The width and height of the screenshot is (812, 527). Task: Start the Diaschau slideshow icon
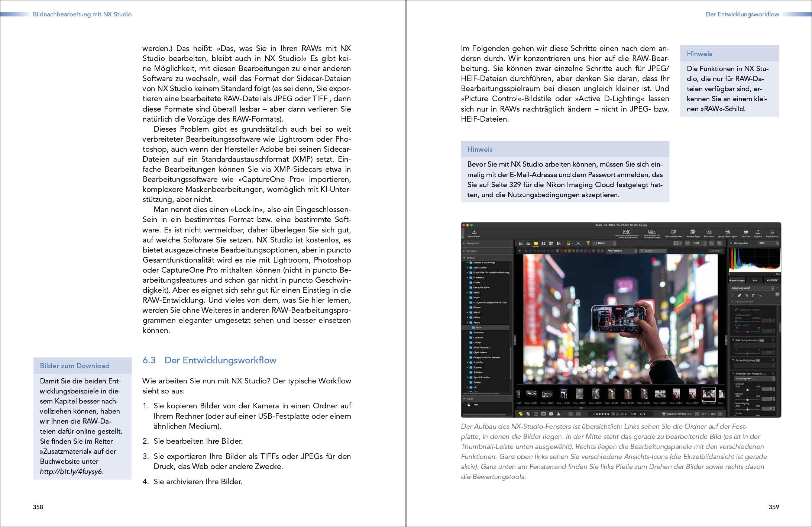709,232
